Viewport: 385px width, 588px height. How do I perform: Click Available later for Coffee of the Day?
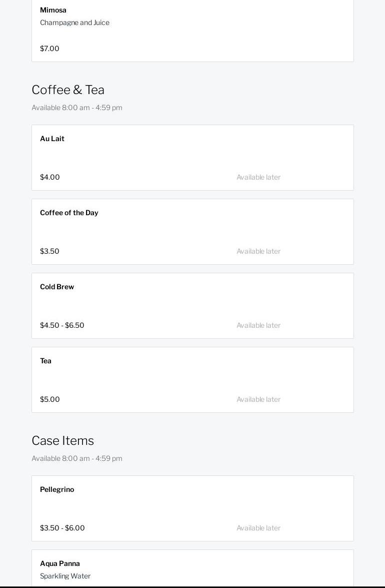click(258, 251)
